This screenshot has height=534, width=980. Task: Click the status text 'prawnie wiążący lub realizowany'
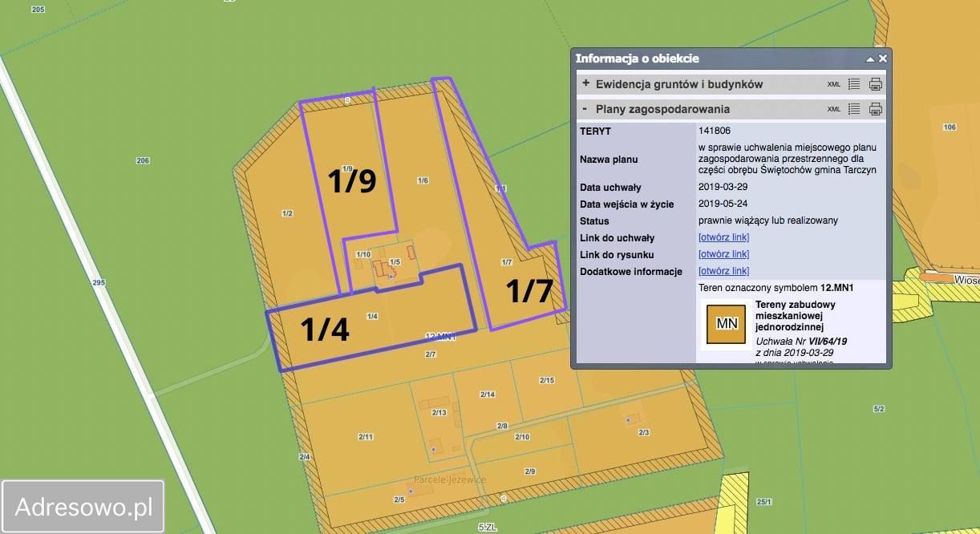[767, 220]
